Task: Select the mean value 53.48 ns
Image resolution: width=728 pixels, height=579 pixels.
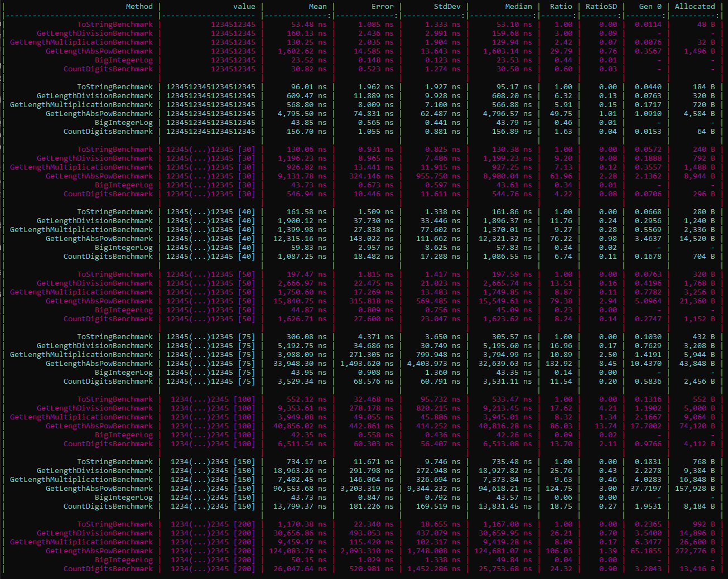Action: pyautogui.click(x=309, y=25)
